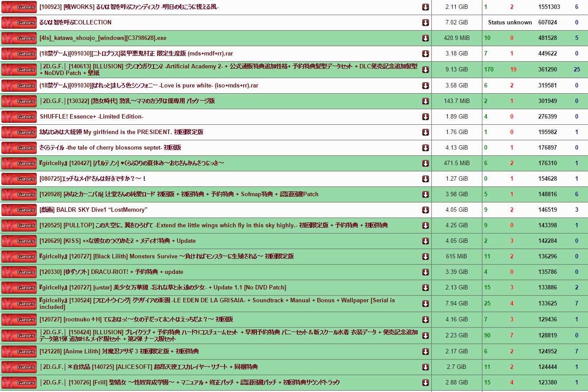Download the [120629] [KISS] row torrent
The image size is (588, 392).
point(426,241)
